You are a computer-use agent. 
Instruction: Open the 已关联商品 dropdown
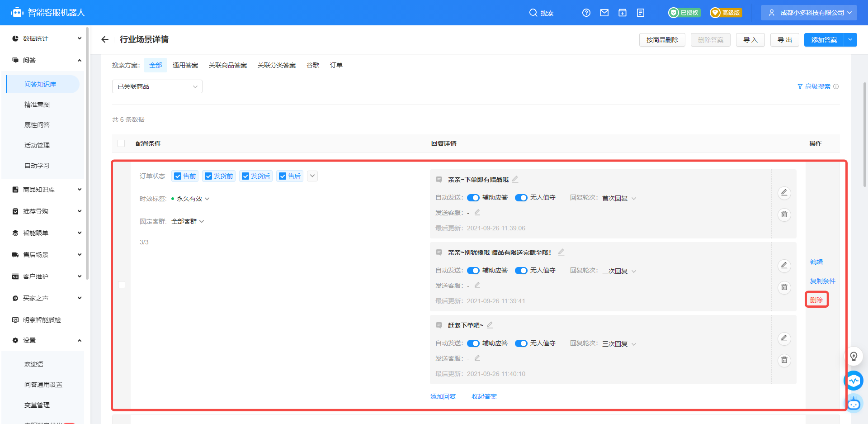click(x=157, y=86)
